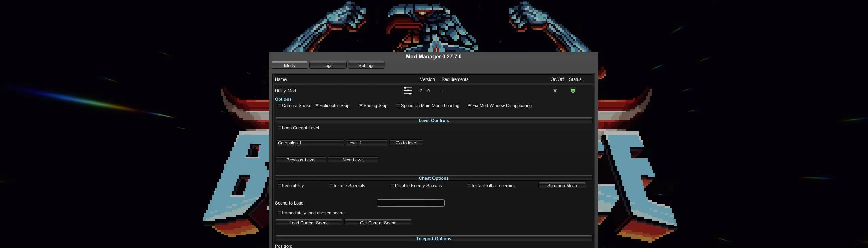
Task: Enable Infinite Specials cheat
Action: point(331,185)
